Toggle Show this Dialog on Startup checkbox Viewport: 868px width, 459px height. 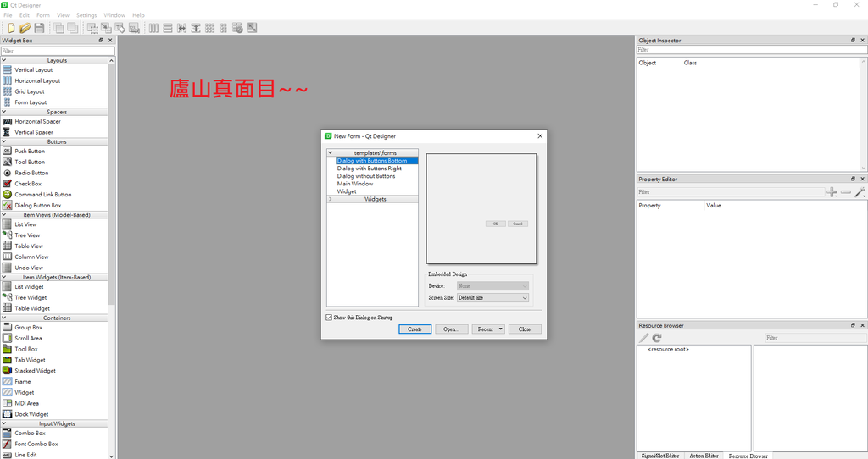[x=329, y=318]
